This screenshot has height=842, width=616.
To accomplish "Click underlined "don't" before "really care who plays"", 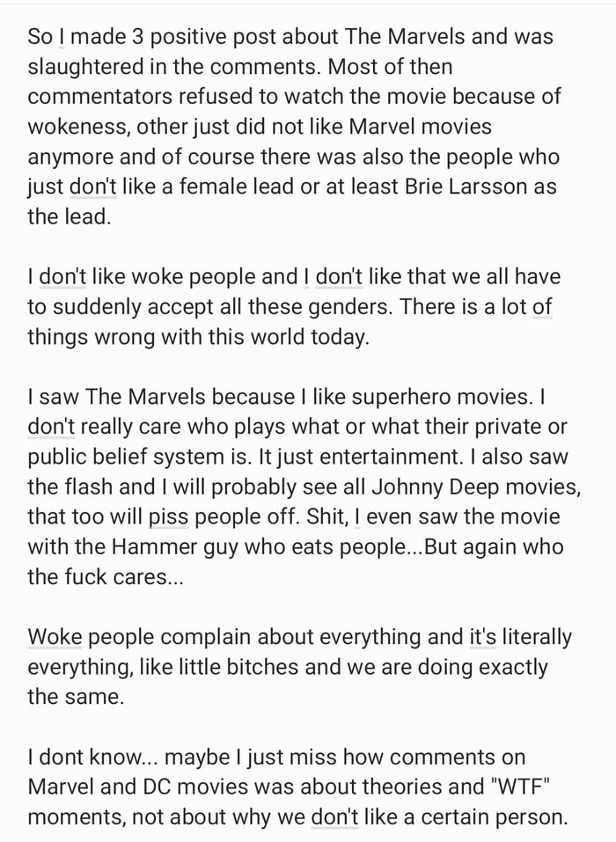I will pyautogui.click(x=51, y=427).
